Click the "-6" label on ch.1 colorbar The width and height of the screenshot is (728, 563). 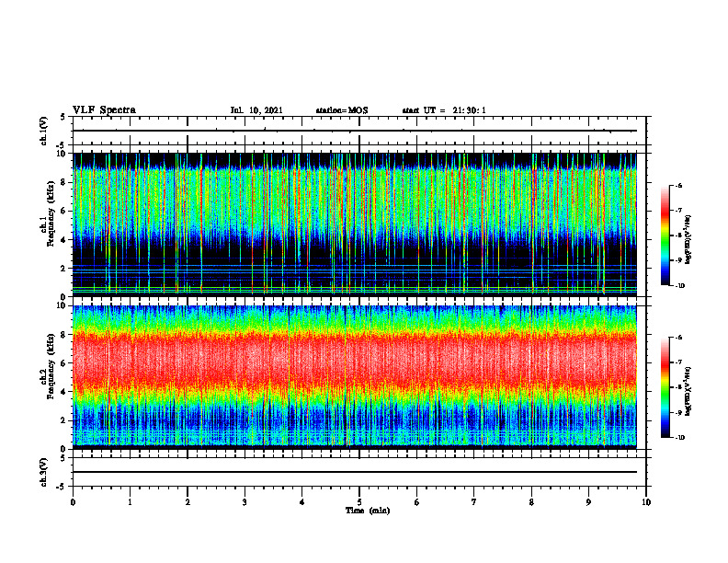click(678, 185)
